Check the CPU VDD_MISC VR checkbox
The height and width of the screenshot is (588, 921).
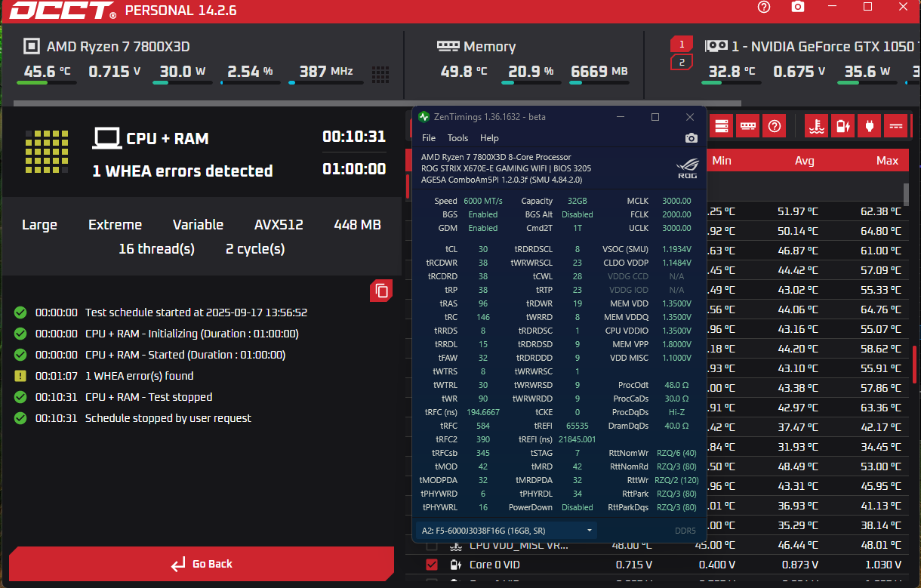[432, 545]
